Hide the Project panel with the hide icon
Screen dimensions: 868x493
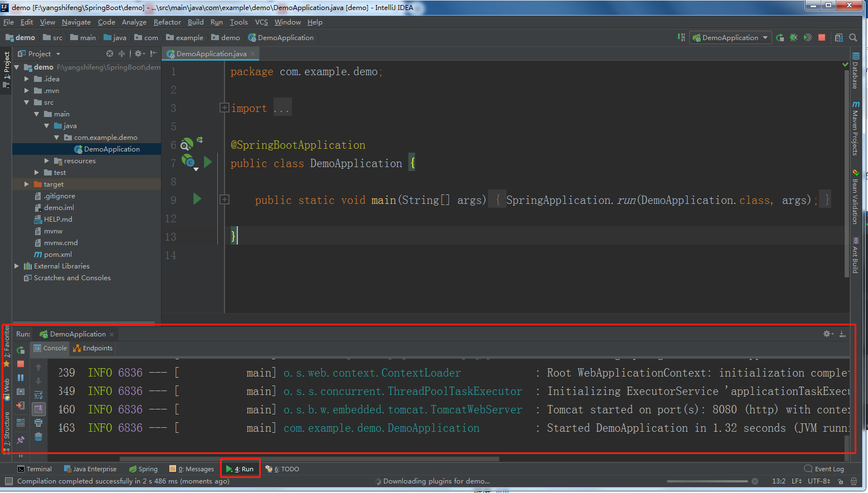click(x=153, y=53)
